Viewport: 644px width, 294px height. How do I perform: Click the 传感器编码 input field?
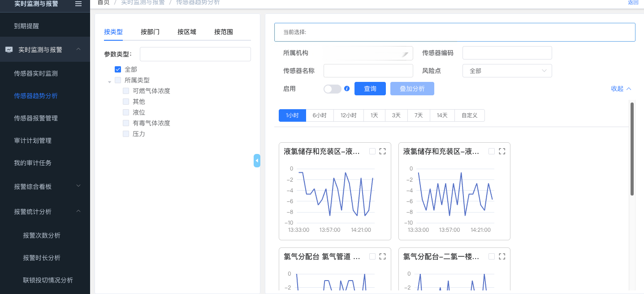(x=507, y=53)
